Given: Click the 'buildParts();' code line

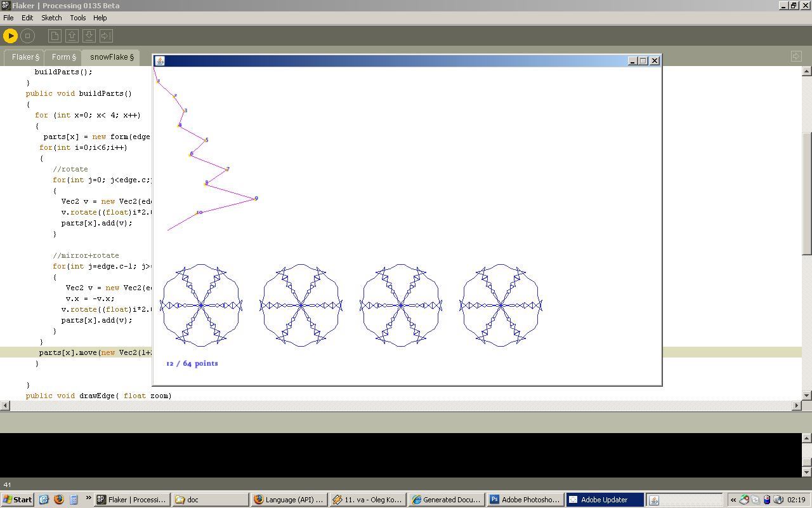Looking at the screenshot, I should coord(63,72).
